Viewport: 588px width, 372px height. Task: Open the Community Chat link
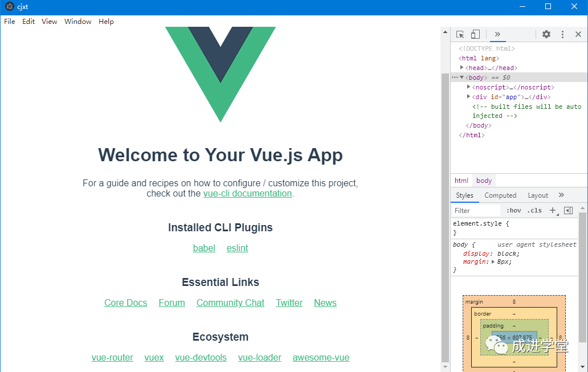pos(230,303)
